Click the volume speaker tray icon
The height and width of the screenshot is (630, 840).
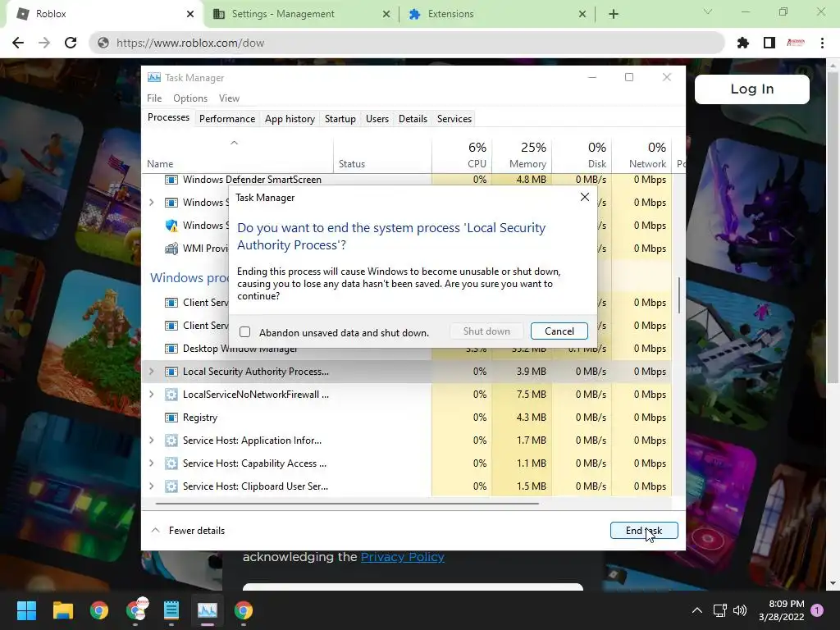click(x=740, y=610)
